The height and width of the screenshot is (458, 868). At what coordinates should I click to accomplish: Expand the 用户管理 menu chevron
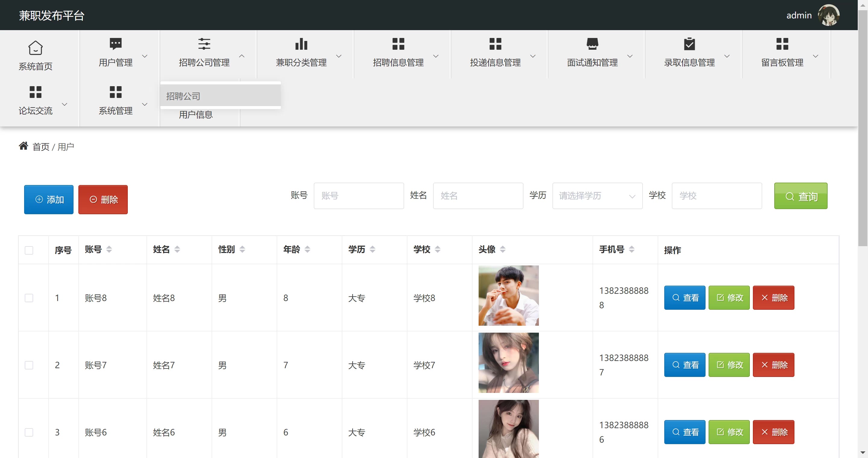point(145,56)
